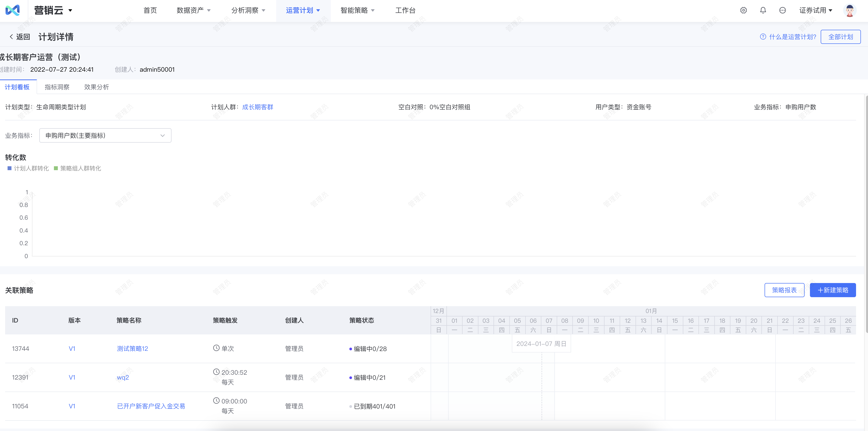
Task: Open the settings gear icon
Action: point(743,10)
